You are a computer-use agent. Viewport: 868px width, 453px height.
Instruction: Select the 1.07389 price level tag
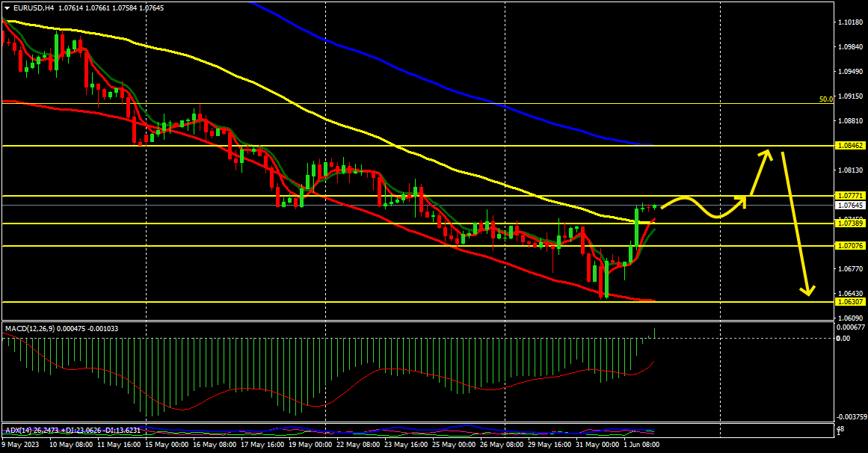pos(851,224)
